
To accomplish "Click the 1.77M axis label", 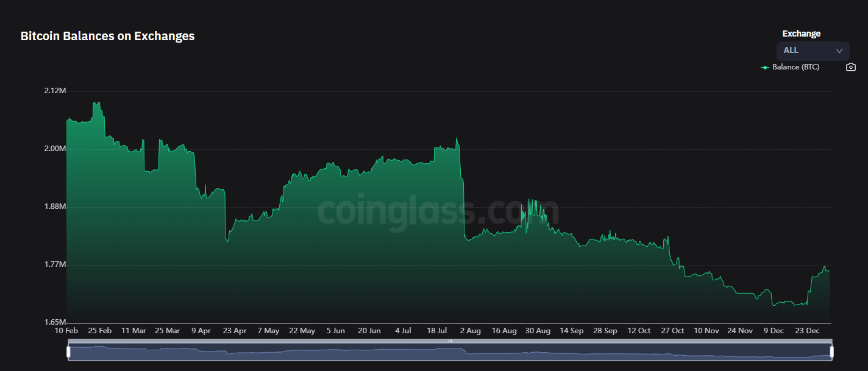I will [55, 264].
